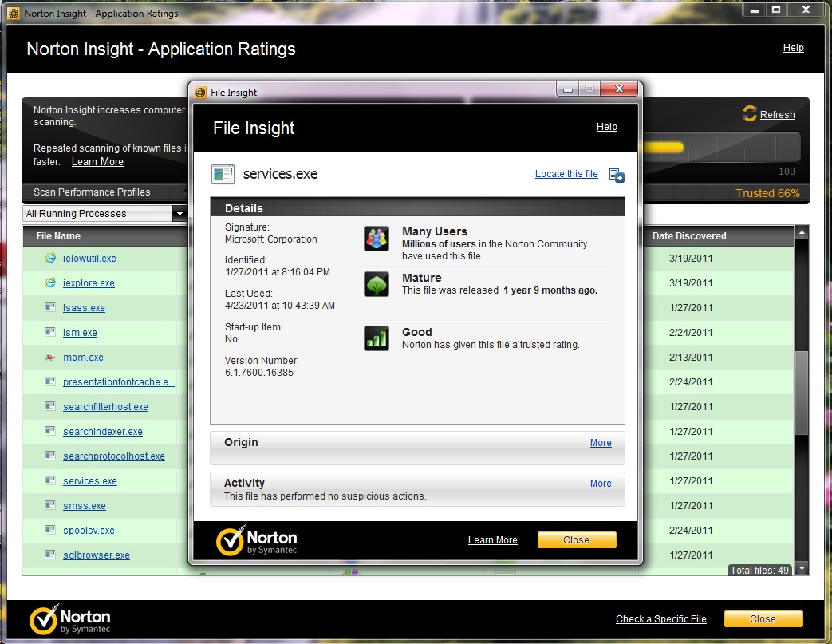Open the lsass.exe file link

tap(84, 308)
